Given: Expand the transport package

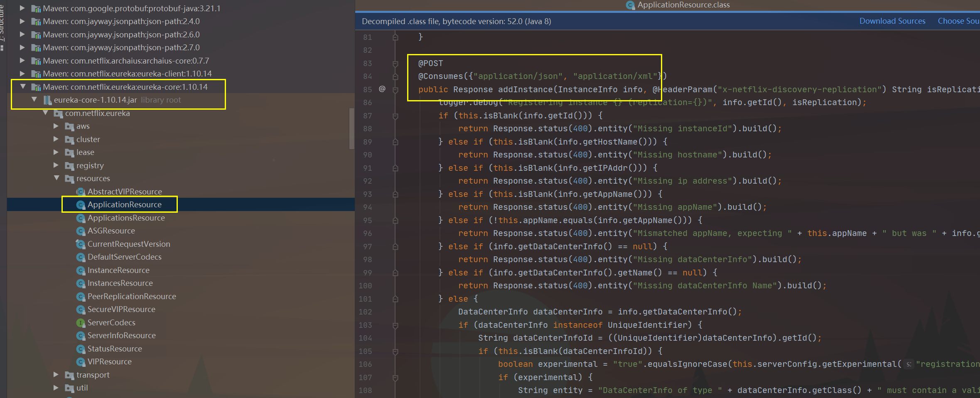Looking at the screenshot, I should (56, 375).
